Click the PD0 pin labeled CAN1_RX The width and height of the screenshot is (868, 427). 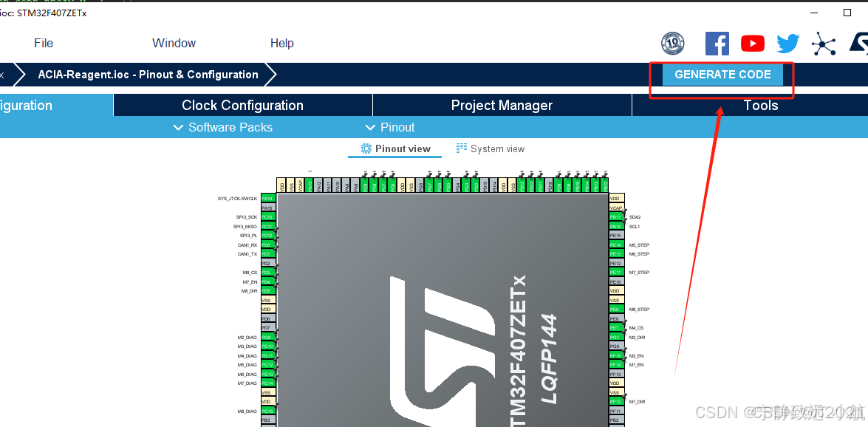[268, 245]
